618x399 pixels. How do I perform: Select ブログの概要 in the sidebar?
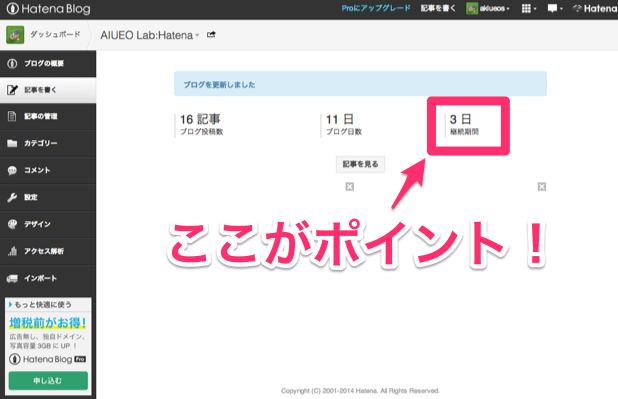click(x=48, y=63)
